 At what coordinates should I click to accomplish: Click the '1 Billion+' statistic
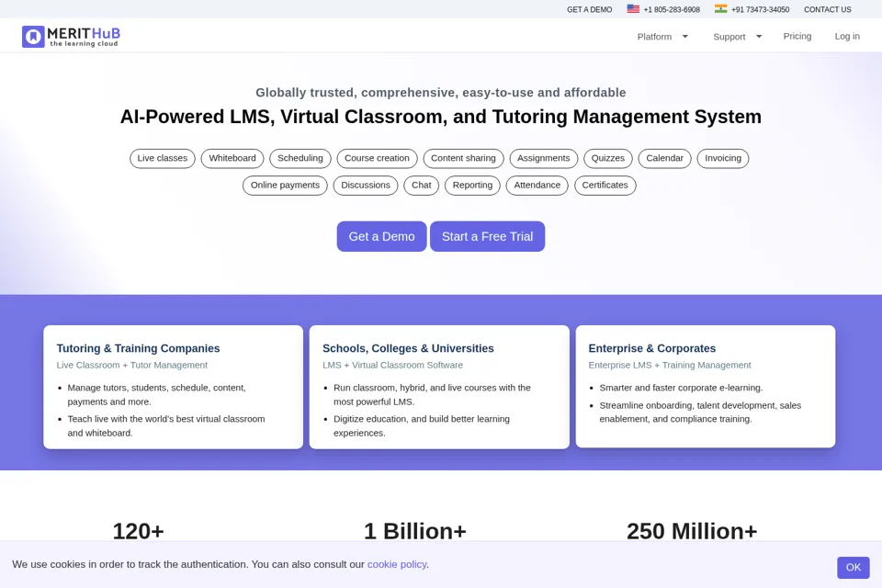click(415, 531)
